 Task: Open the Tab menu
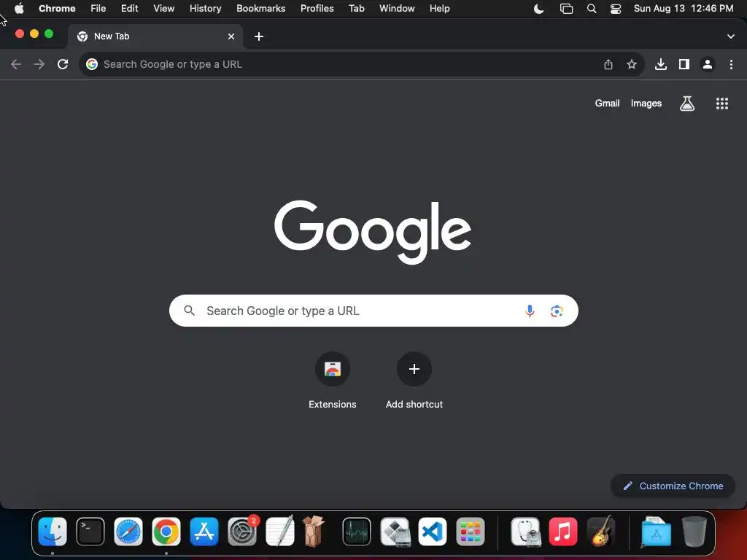pos(357,9)
